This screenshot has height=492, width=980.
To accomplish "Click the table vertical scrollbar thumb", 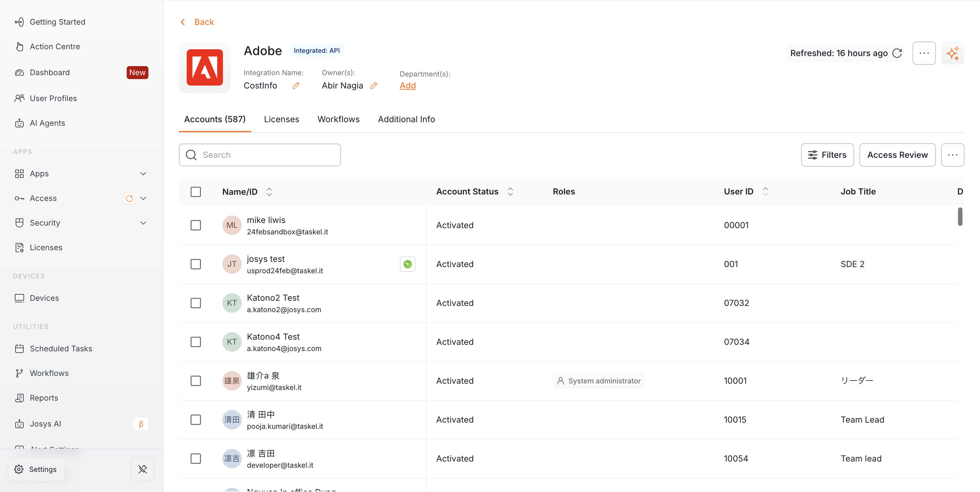I will point(960,216).
